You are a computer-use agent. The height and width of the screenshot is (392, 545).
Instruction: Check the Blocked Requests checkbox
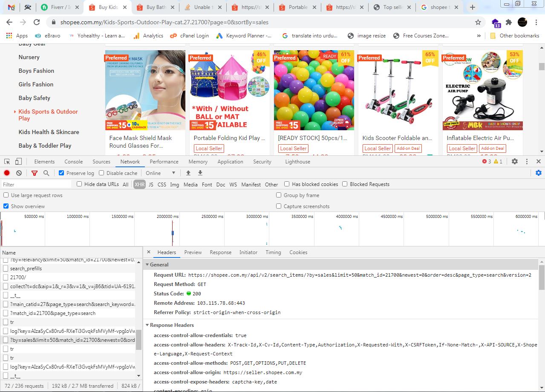coord(345,184)
